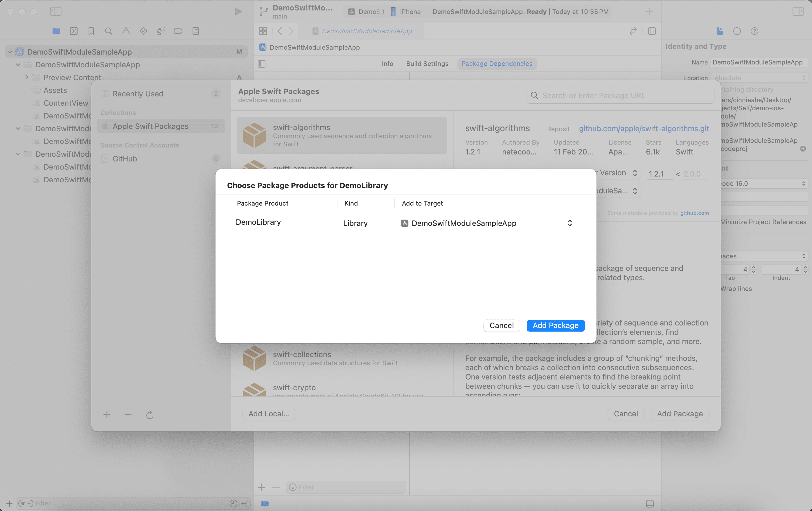Toggle the GitHub source control account checkbox
This screenshot has width=812, height=511.
pos(105,159)
